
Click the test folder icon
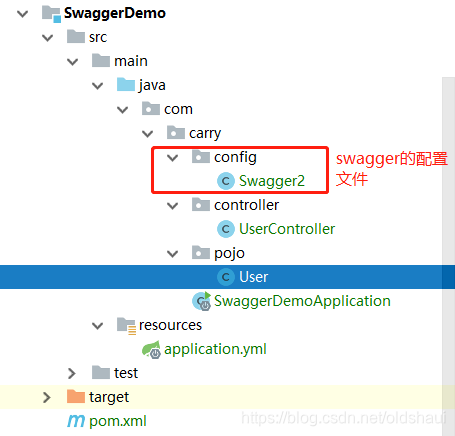tap(101, 373)
